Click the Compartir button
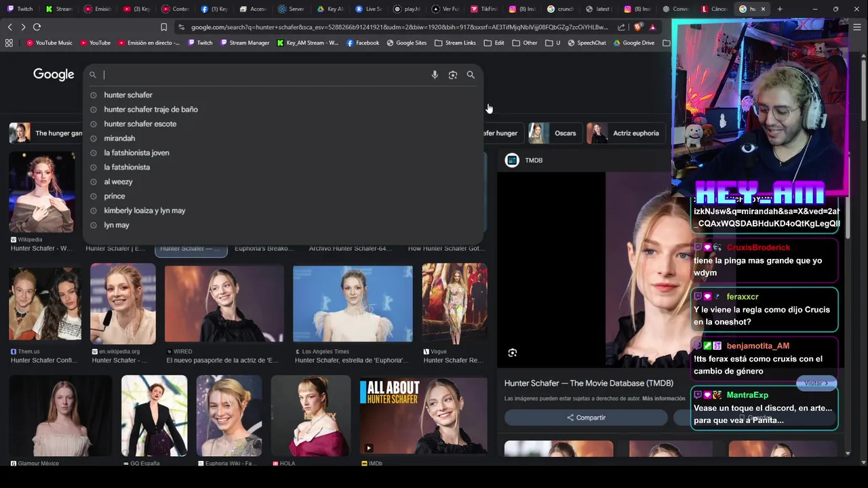Image resolution: width=868 pixels, height=488 pixels. (586, 418)
